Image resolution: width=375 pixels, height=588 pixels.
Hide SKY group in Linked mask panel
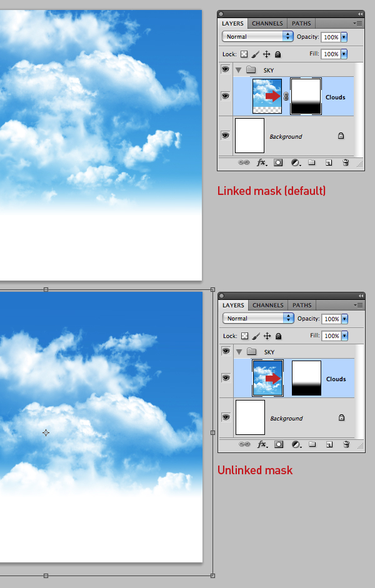pyautogui.click(x=226, y=69)
